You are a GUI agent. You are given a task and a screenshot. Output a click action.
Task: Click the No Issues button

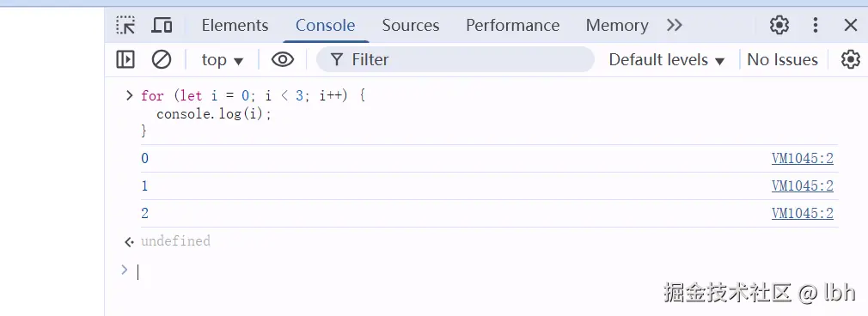(782, 60)
